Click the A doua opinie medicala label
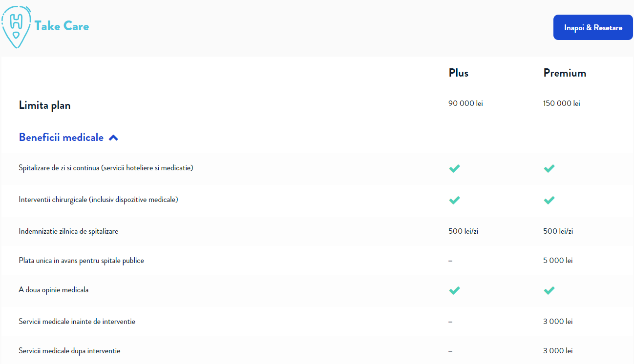This screenshot has width=634, height=364. [54, 290]
